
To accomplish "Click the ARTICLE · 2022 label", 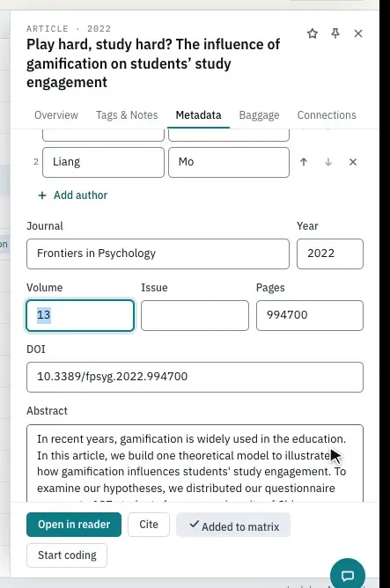I will (69, 29).
